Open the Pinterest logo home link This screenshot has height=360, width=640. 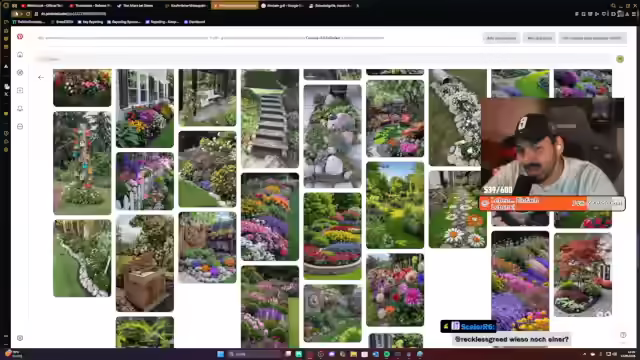coord(20,36)
